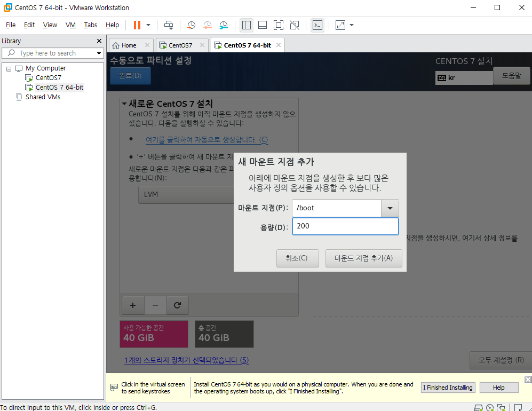Click the plus add mount point button
The height and width of the screenshot is (411, 532).
tap(133, 305)
